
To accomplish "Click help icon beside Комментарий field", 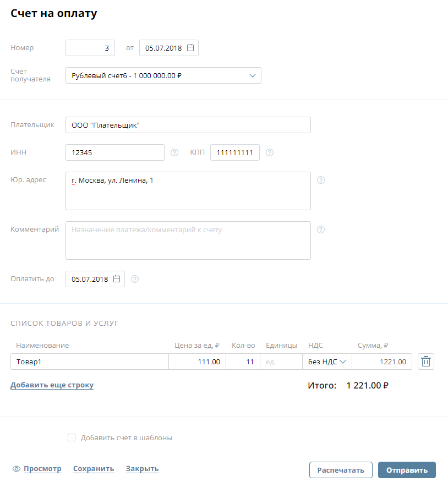I will (x=321, y=229).
